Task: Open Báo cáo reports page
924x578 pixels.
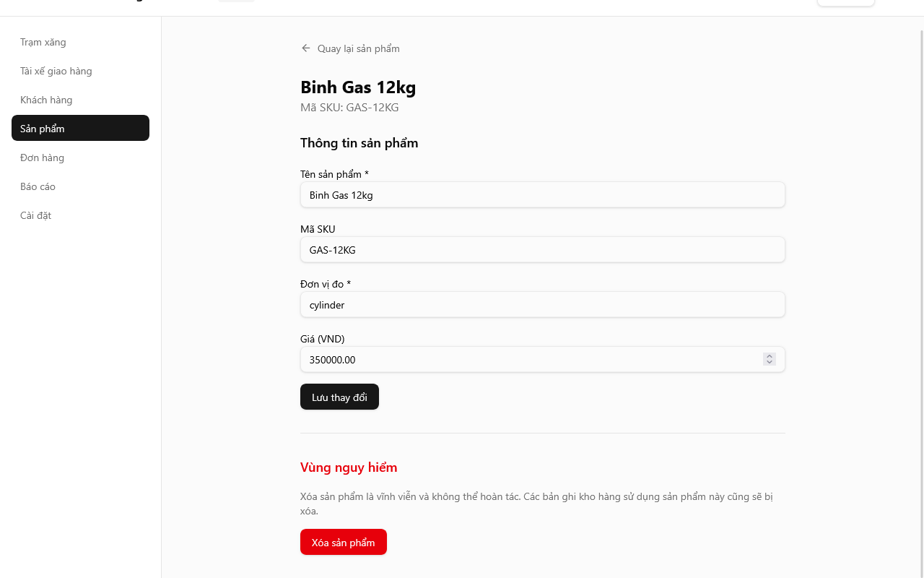Action: [38, 186]
